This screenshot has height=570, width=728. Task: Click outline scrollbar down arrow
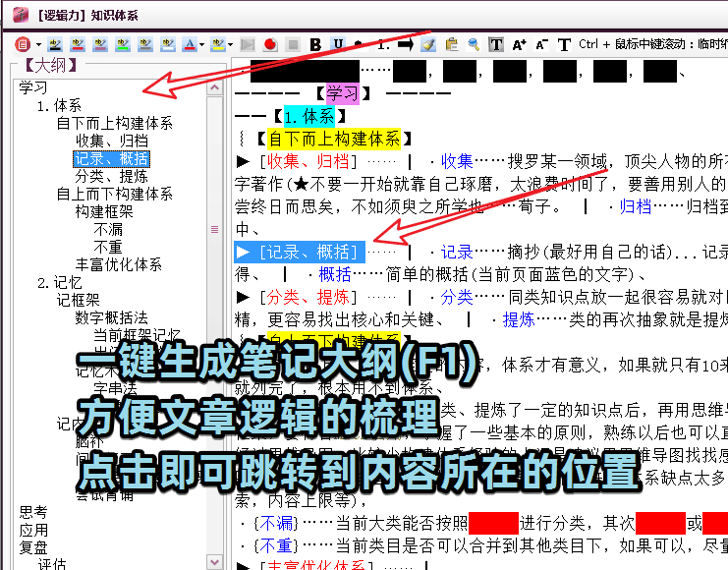(214, 562)
